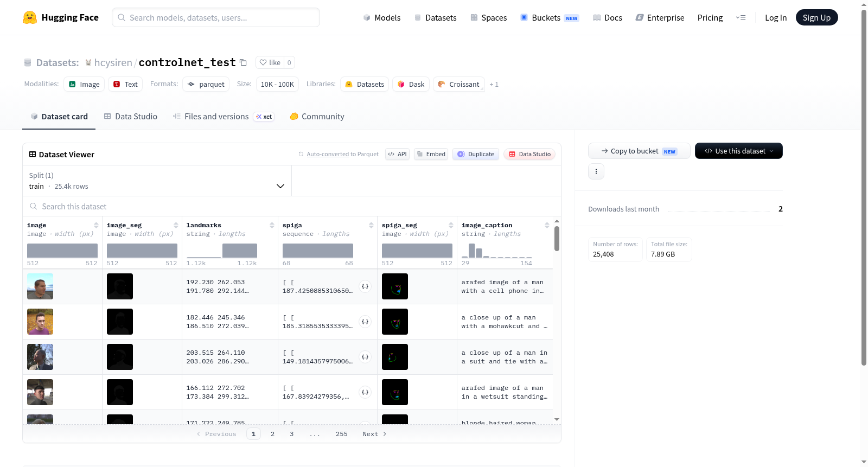This screenshot has height=467, width=868.
Task: Click the Duplicate button
Action: (476, 154)
